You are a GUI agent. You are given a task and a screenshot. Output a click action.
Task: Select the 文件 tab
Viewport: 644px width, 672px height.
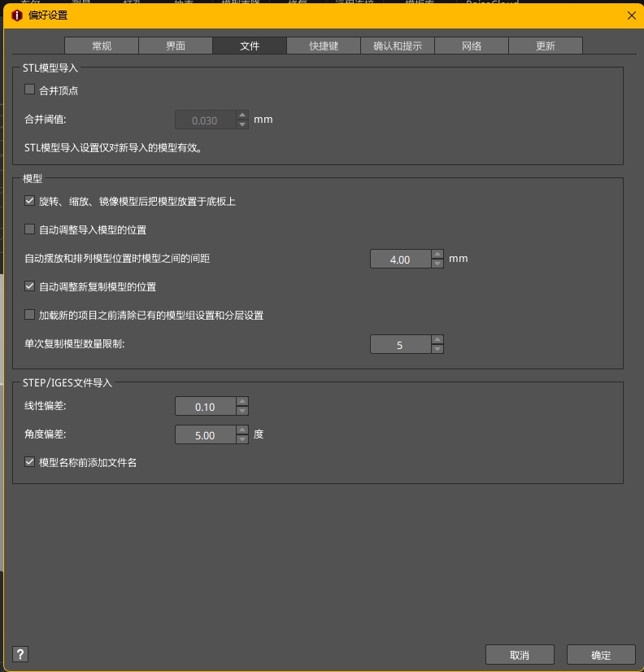point(250,46)
